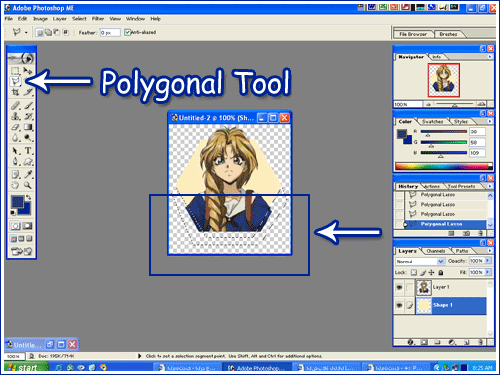Select the Slice tool

(28, 92)
